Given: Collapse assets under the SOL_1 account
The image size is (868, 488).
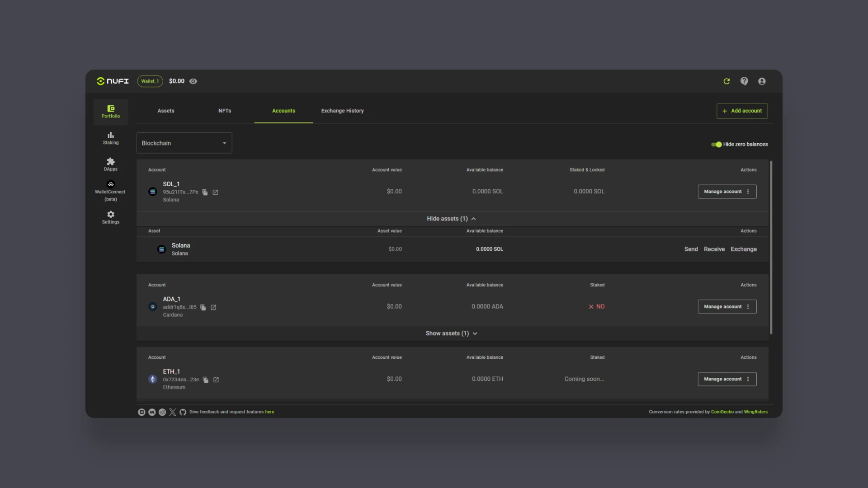Looking at the screenshot, I should click(x=451, y=219).
